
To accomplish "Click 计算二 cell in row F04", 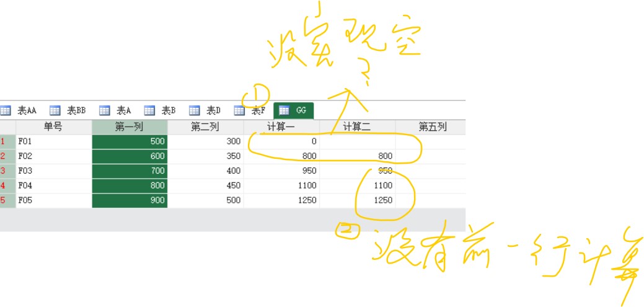I will [x=357, y=186].
